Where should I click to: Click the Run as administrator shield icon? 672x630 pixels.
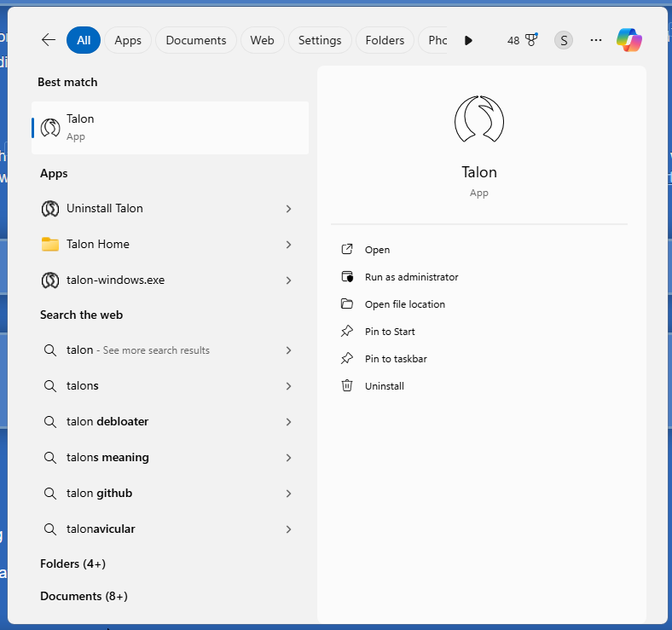pos(347,277)
